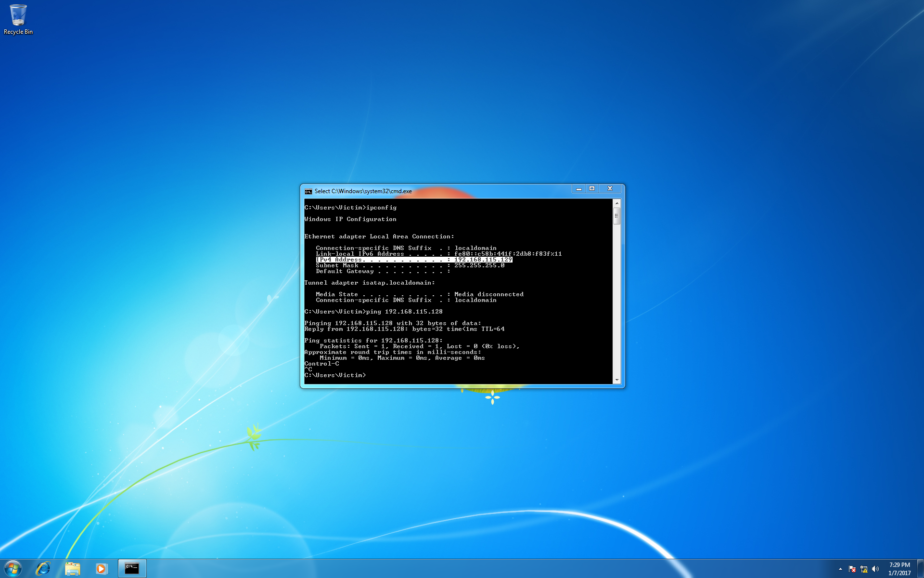Launch Internet Explorer from taskbar

[43, 569]
